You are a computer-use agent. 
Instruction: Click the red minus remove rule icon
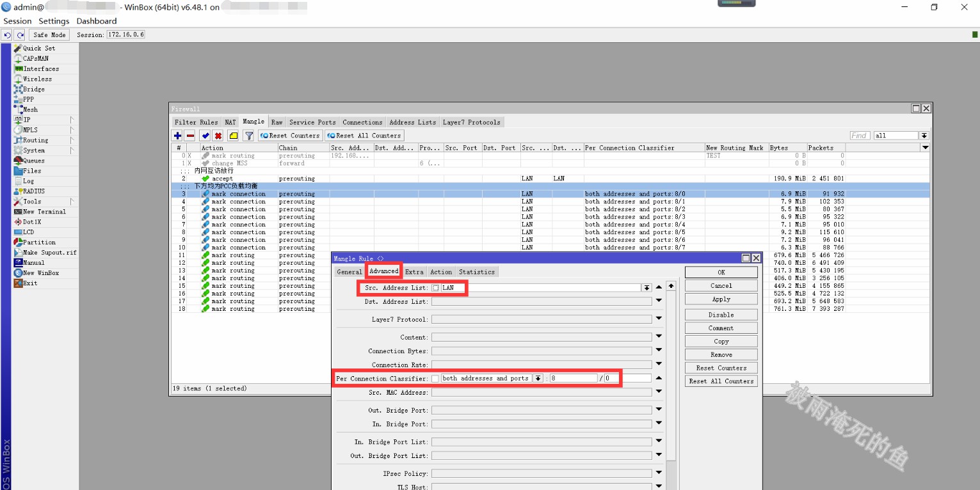tap(190, 136)
